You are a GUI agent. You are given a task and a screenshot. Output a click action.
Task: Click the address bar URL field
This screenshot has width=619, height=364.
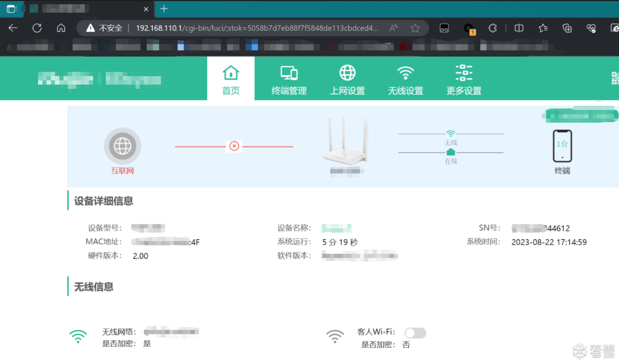click(x=257, y=28)
